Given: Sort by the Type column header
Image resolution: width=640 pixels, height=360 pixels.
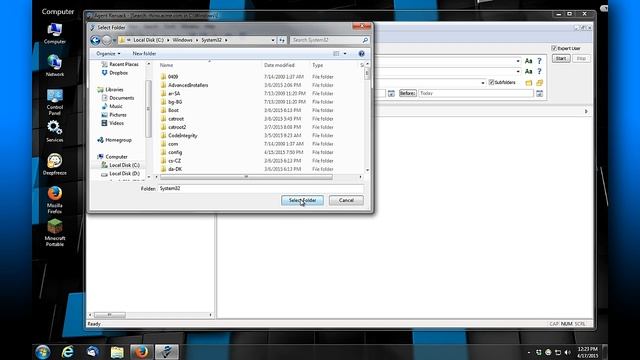Looking at the screenshot, I should [333, 65].
